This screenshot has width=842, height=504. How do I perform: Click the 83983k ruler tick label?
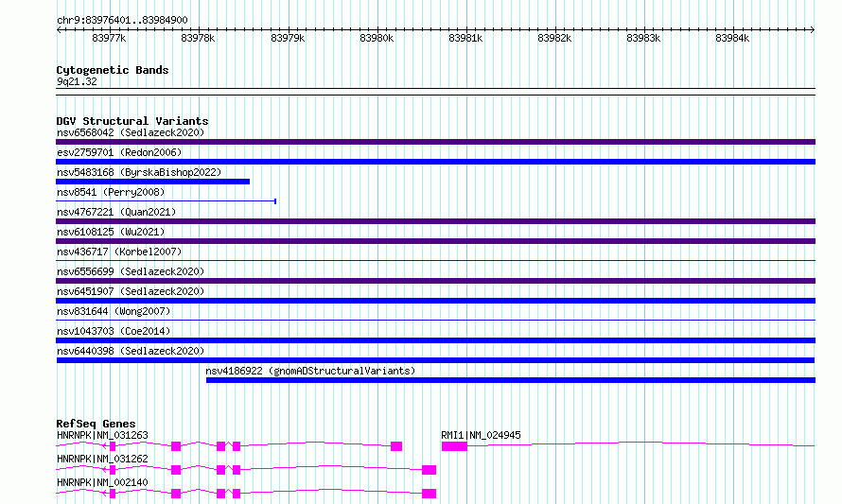pos(643,38)
